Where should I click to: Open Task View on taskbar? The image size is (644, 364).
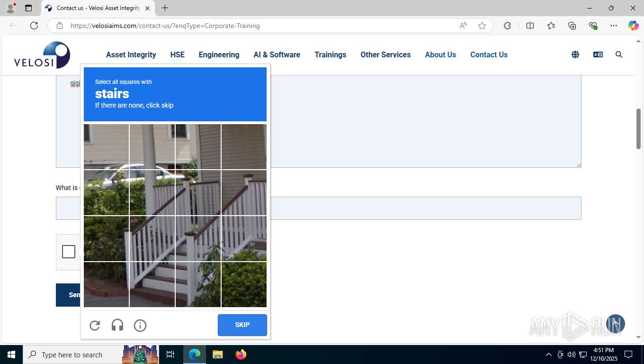point(170,355)
